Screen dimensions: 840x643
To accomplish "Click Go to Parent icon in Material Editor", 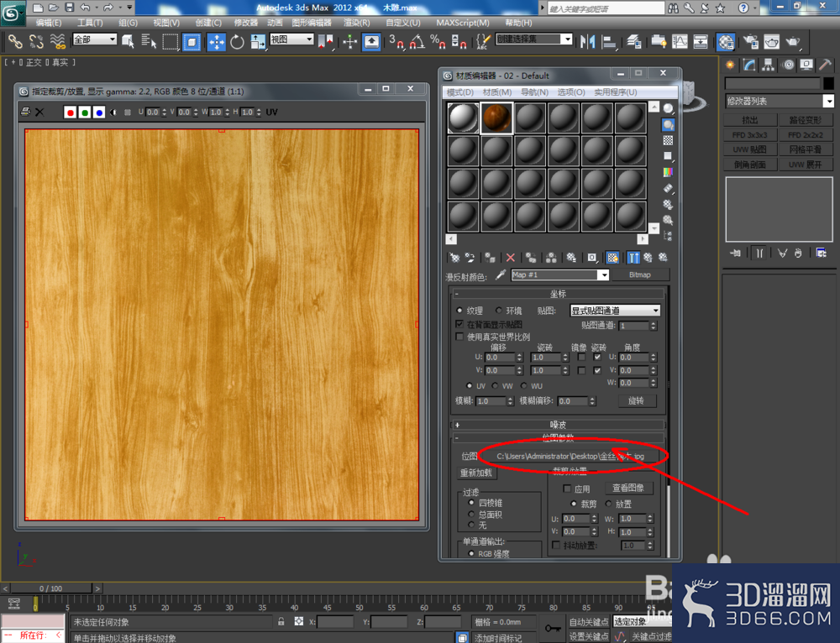I will (648, 258).
